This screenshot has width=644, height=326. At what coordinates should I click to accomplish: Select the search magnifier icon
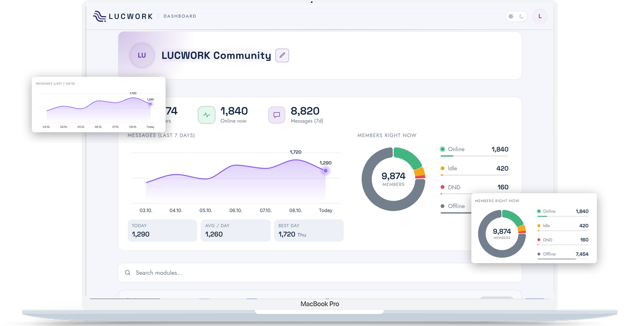coord(128,272)
